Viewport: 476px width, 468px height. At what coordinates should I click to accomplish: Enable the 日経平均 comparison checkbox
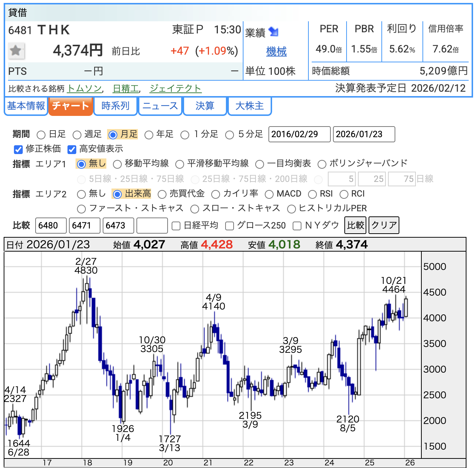click(x=176, y=226)
